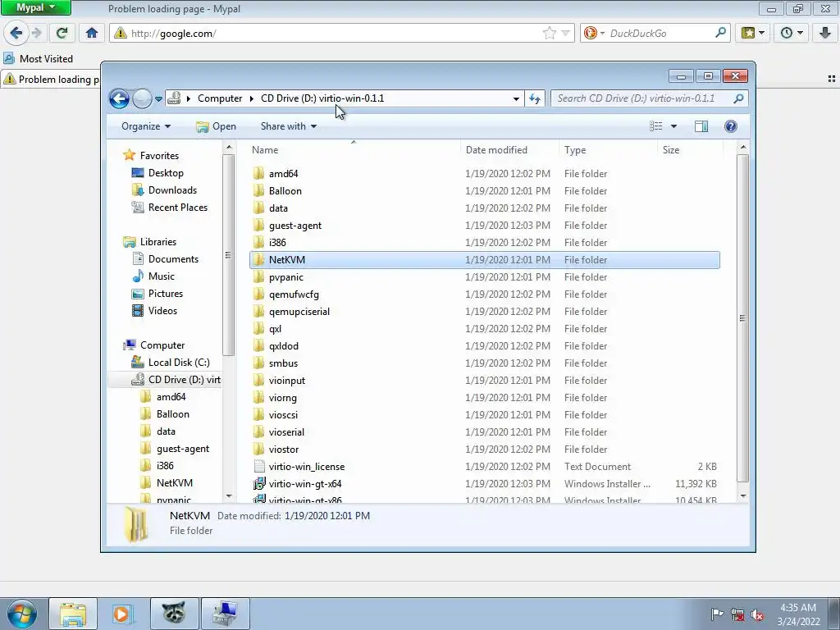Open Explorer help question mark icon
840x630 pixels.
pos(730,126)
